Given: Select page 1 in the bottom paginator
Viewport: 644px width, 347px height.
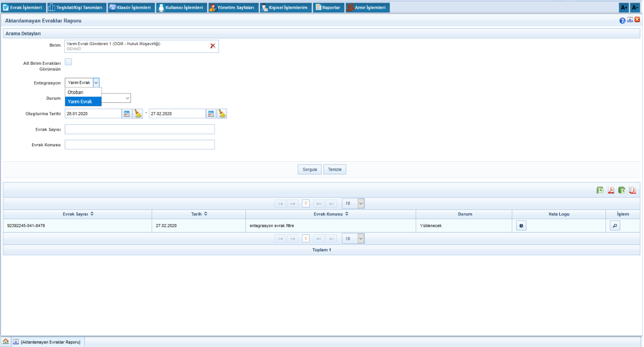Looking at the screenshot, I should (306, 239).
